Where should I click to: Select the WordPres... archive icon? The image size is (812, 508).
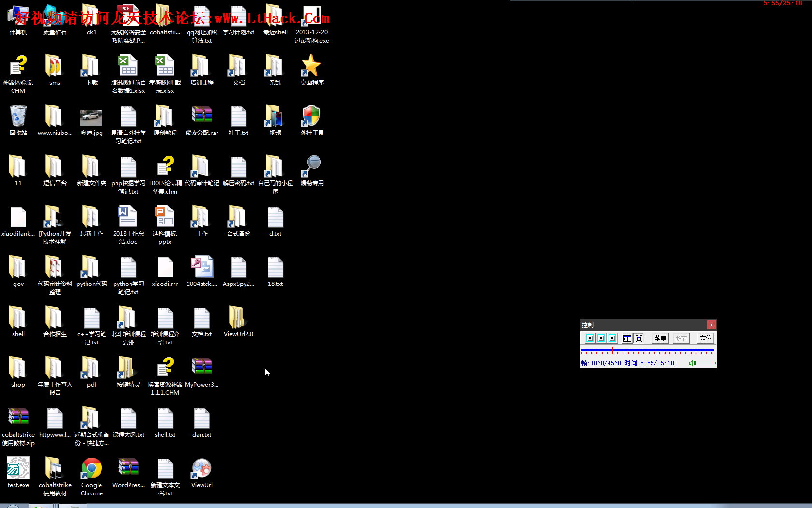click(129, 472)
